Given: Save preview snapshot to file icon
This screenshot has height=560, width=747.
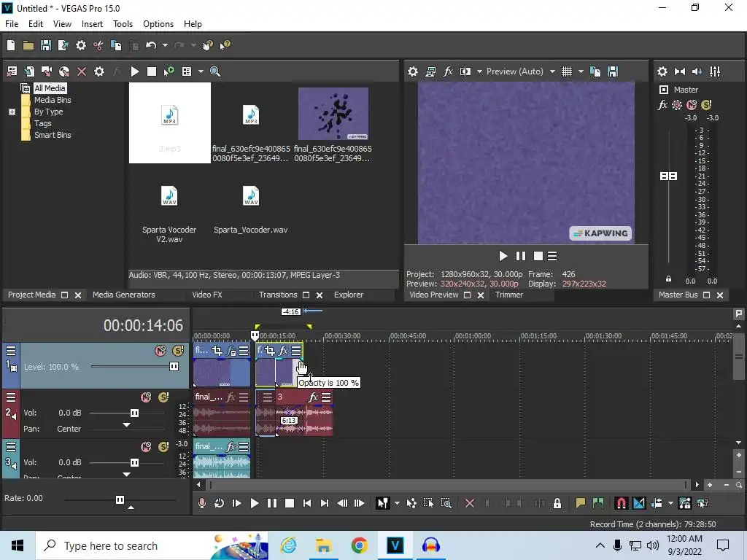Looking at the screenshot, I should pos(613,71).
